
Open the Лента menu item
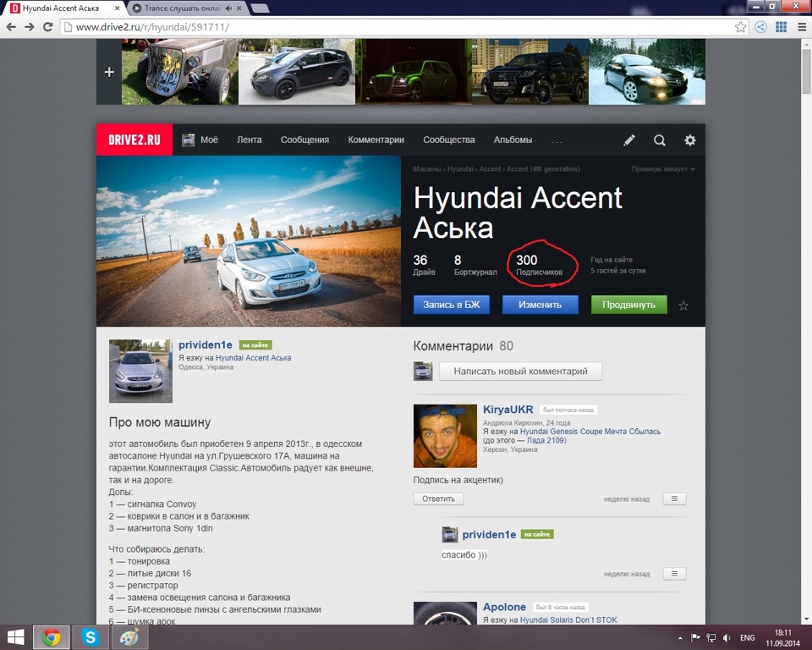(x=249, y=140)
